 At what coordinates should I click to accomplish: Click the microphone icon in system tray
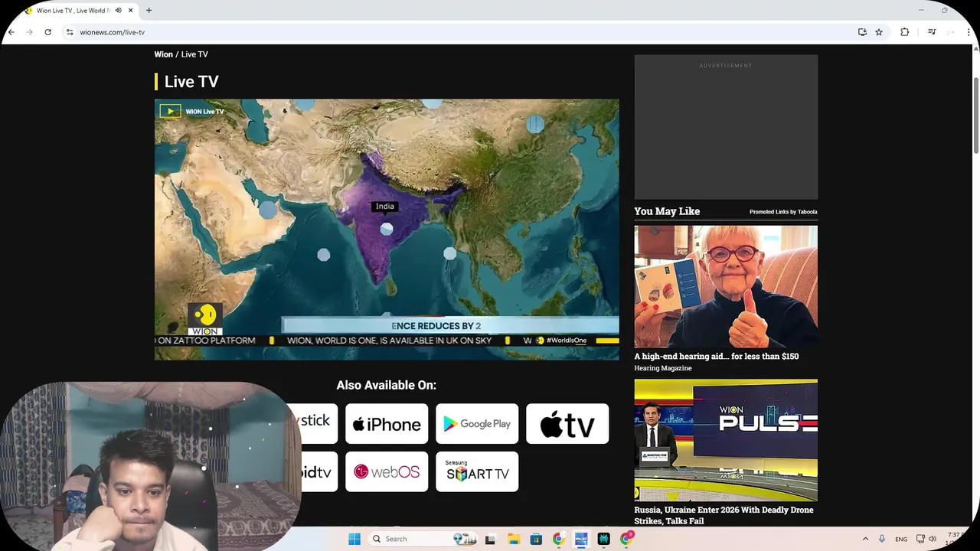[x=882, y=539]
